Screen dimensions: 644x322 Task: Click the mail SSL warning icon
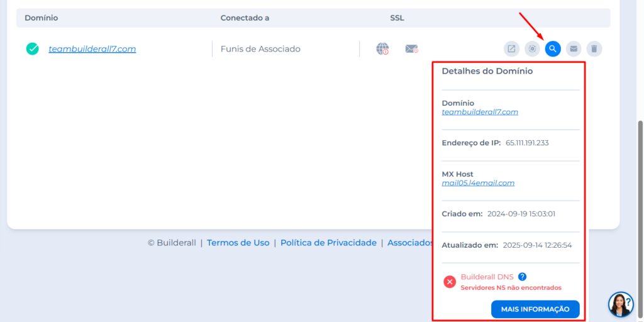411,48
